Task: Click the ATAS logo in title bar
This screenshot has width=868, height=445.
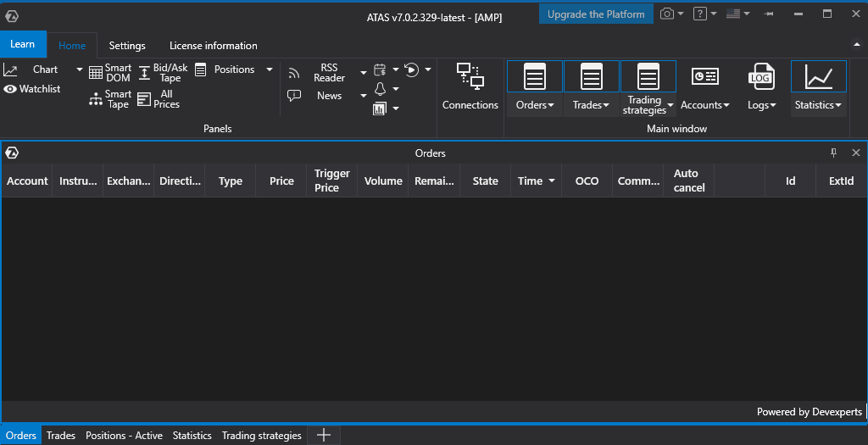Action: coord(12,16)
